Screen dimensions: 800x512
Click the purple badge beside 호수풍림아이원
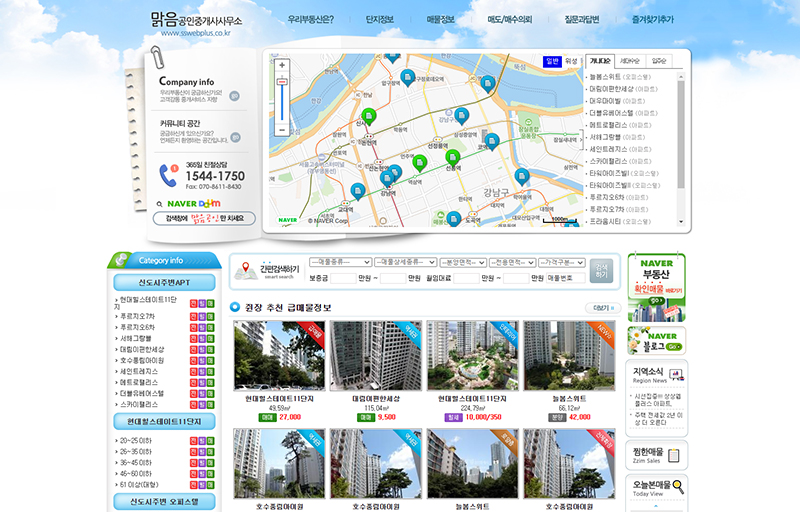202,361
